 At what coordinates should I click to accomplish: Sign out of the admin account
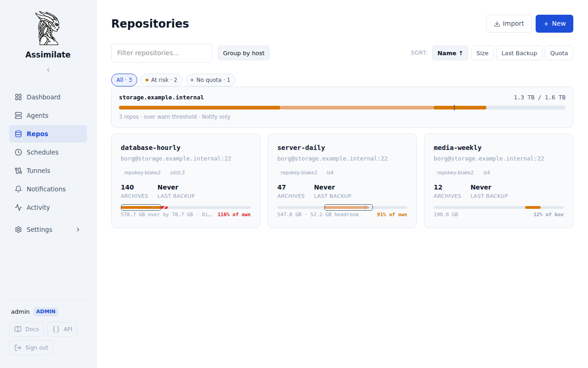[x=31, y=348]
